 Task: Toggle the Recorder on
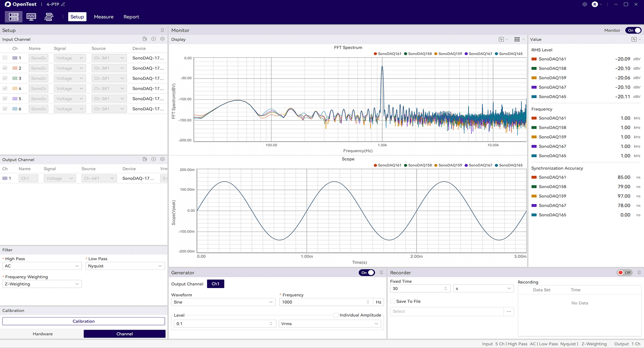(625, 272)
